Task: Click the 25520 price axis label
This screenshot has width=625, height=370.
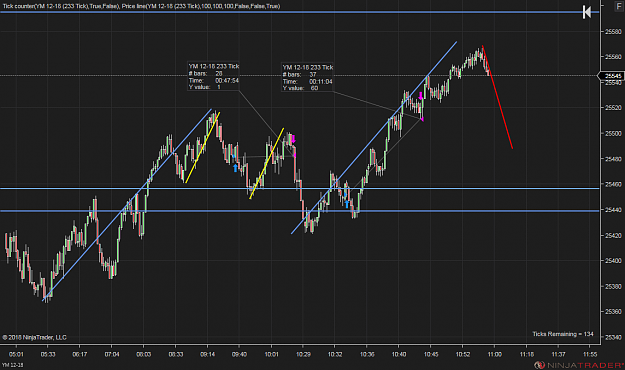Action: click(613, 108)
